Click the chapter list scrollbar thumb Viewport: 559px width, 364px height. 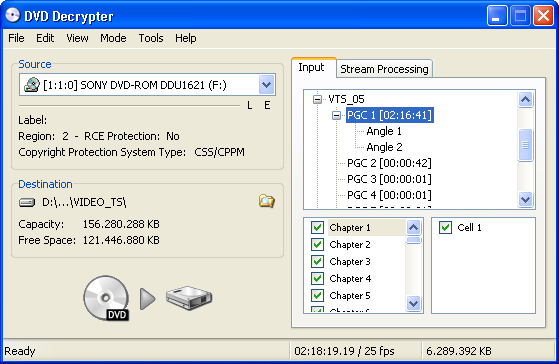414,240
